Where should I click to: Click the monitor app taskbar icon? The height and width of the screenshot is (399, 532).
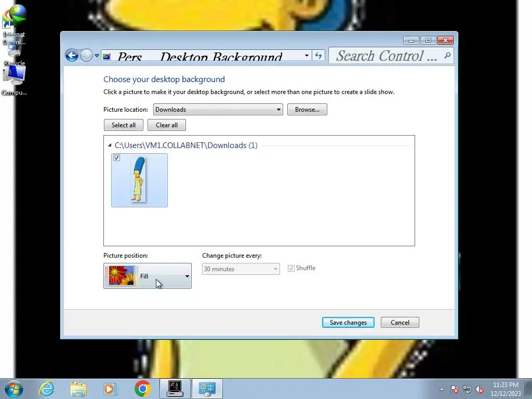(x=175, y=389)
